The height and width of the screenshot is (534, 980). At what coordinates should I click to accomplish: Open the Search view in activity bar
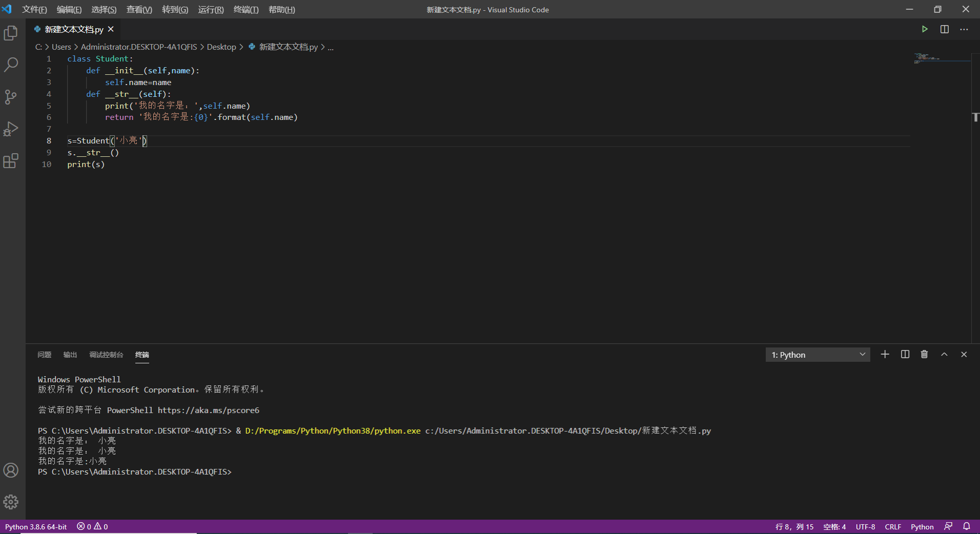tap(11, 65)
